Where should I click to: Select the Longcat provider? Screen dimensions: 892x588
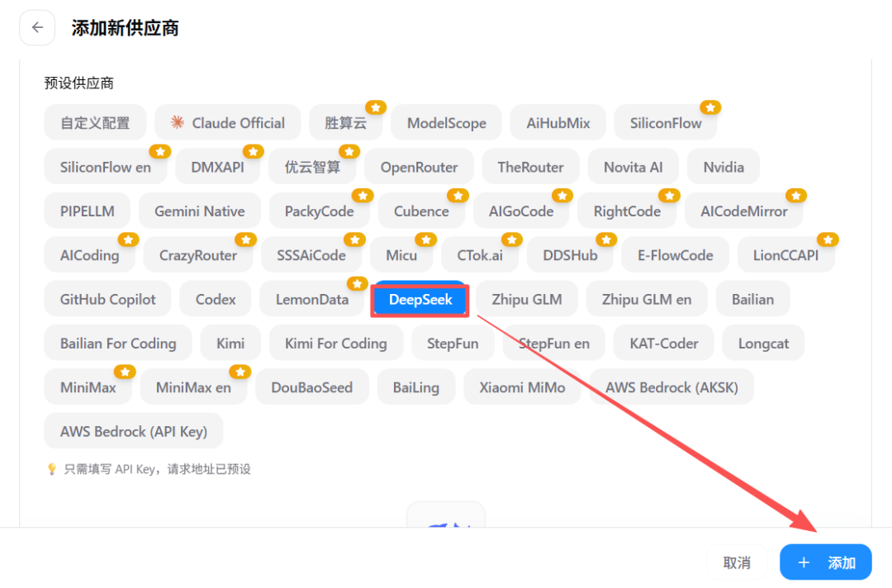click(763, 344)
